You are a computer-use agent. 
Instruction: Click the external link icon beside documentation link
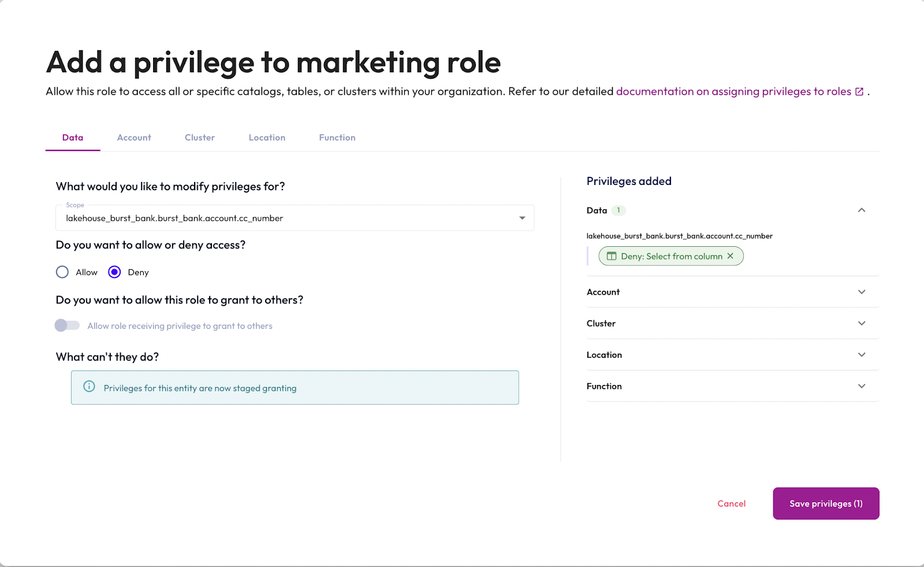coord(859,92)
